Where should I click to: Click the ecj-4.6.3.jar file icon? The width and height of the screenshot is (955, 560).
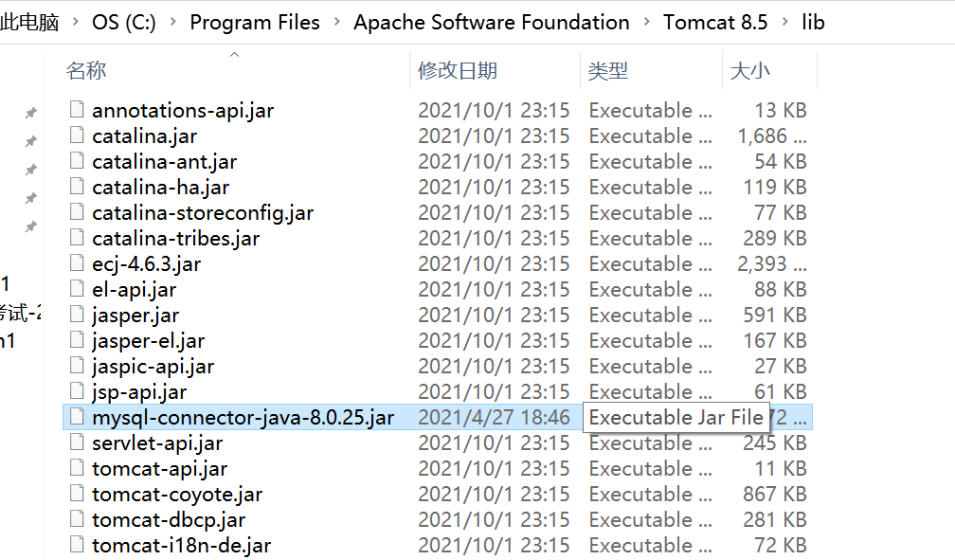(77, 263)
